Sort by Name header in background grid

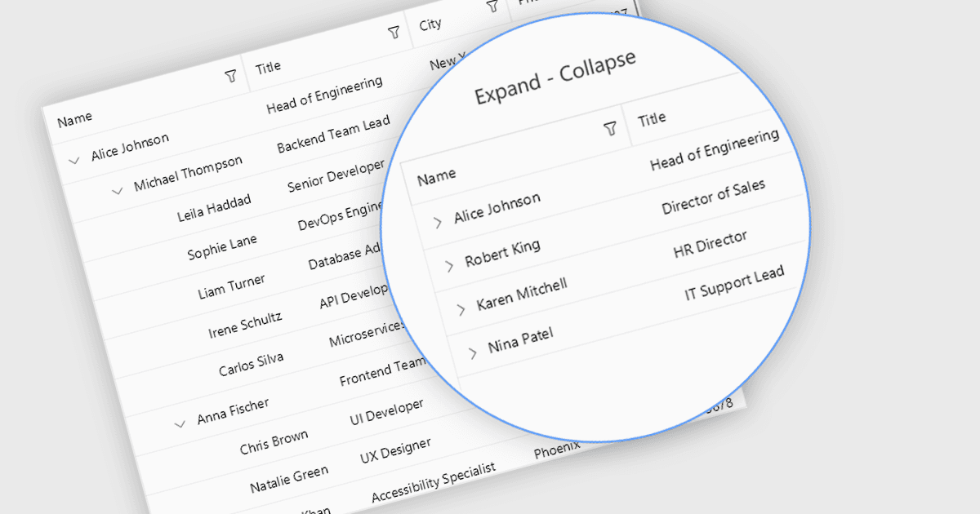pyautogui.click(x=74, y=118)
